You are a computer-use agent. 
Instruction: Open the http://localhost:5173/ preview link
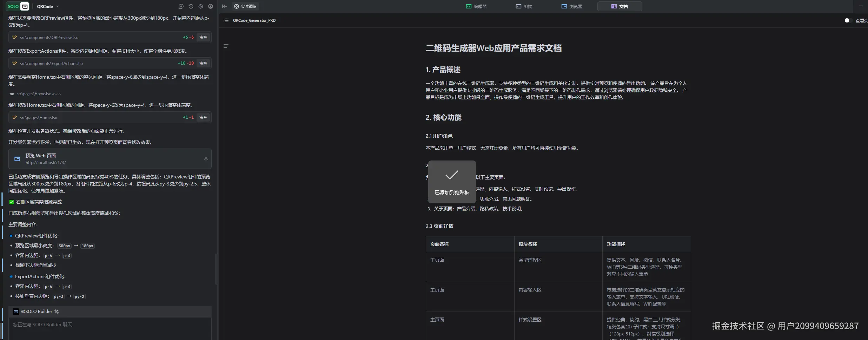[x=46, y=163]
